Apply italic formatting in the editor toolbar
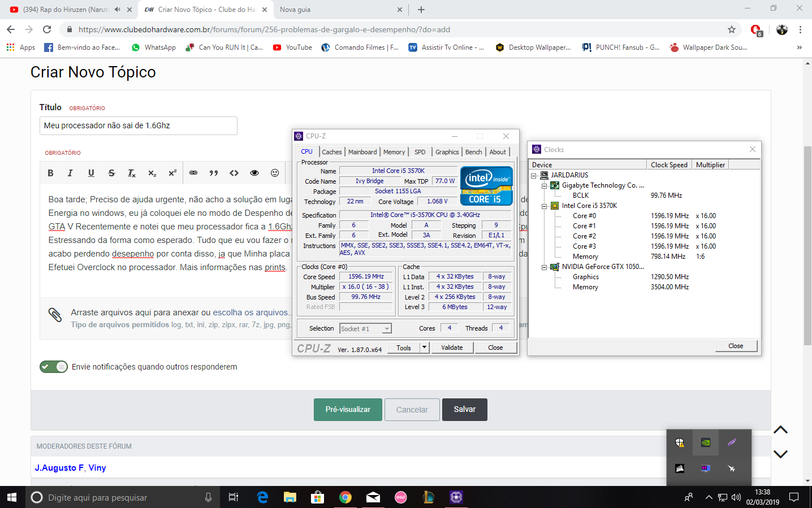The width and height of the screenshot is (812, 508). pyautogui.click(x=70, y=173)
